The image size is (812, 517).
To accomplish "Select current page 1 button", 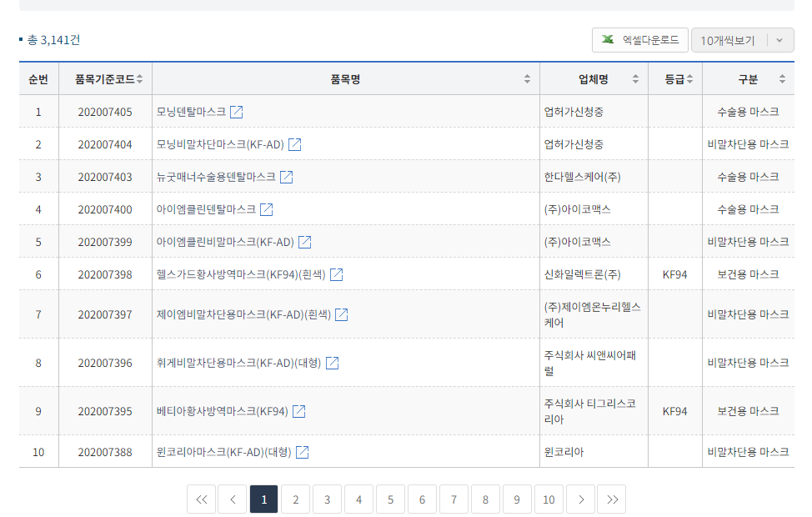I will [264, 499].
